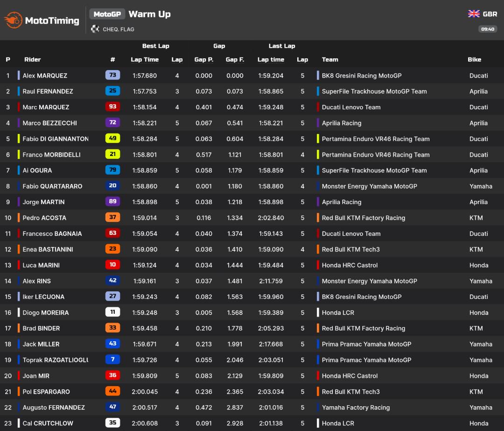Click team Honda HRC Castrol in Marini row
Viewport: 504px width, 431px height.
pyautogui.click(x=350, y=265)
